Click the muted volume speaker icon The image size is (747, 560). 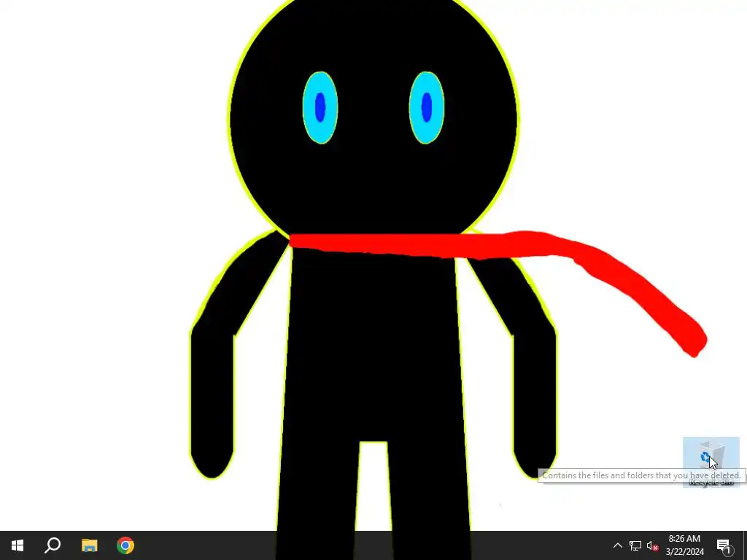tap(652, 545)
